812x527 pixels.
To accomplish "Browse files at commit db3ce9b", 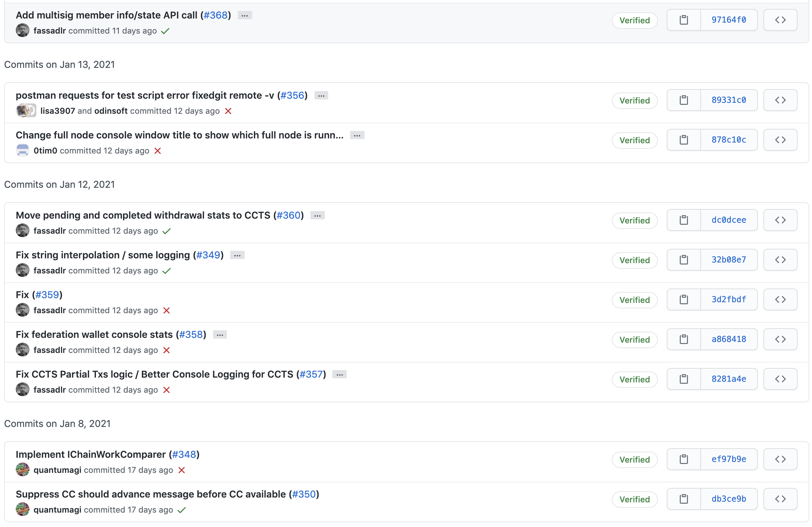I will point(780,499).
